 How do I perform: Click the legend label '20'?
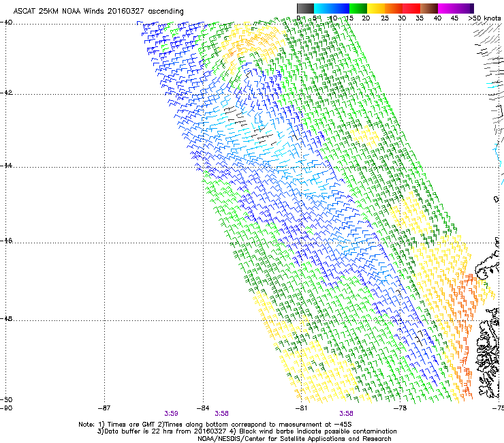coord(366,18)
